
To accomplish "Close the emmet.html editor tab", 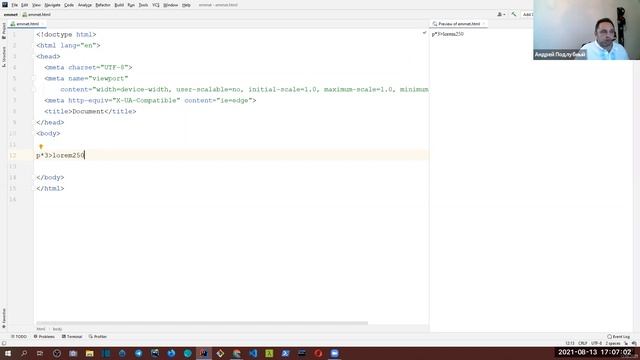I will (43, 24).
